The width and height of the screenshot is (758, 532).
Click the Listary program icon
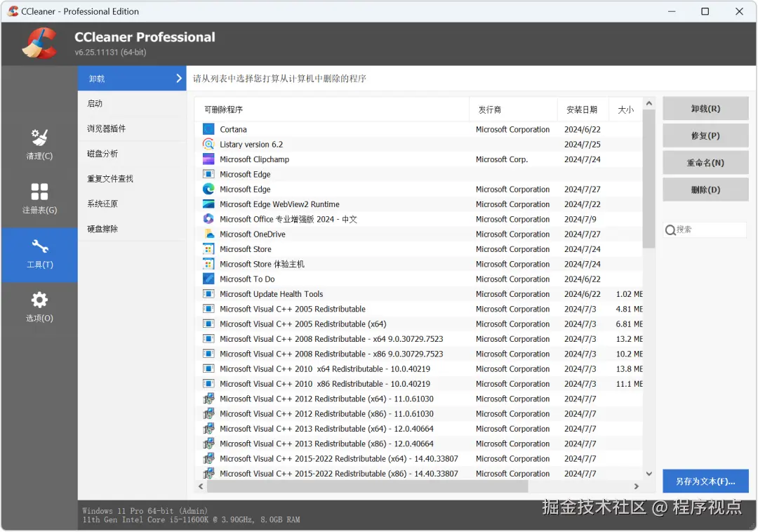[x=208, y=144]
